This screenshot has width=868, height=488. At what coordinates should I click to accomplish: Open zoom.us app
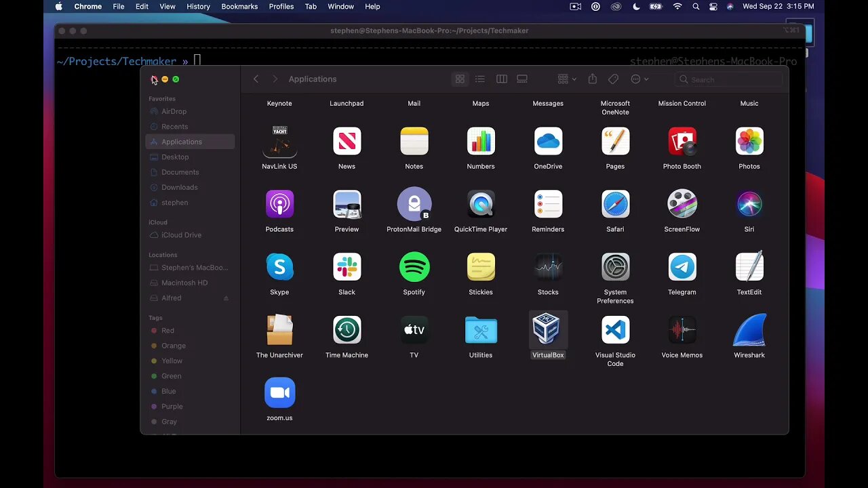click(279, 393)
